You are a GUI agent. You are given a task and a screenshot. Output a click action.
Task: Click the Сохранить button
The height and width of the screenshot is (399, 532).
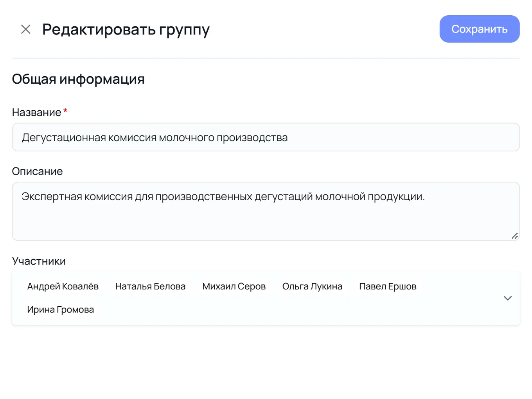point(480,29)
